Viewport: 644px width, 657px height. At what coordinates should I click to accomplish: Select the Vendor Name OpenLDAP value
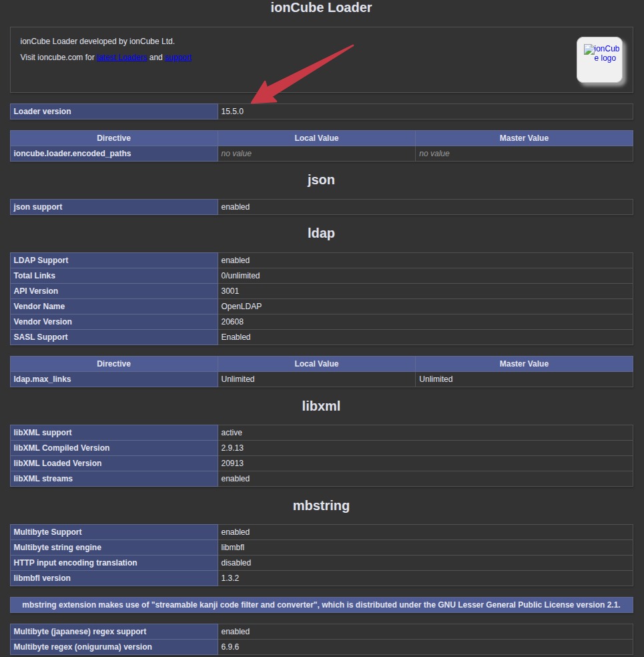coord(241,306)
